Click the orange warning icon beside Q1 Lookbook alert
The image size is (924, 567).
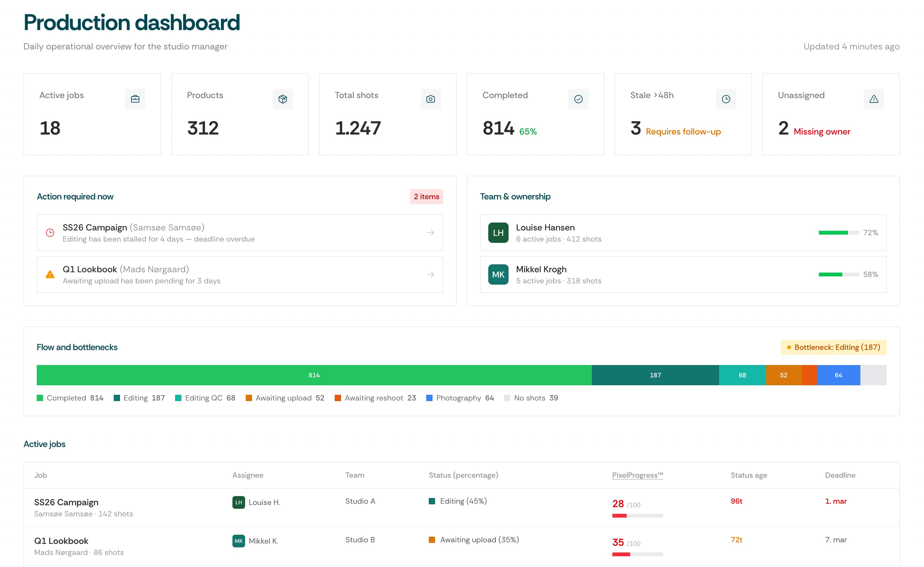50,274
